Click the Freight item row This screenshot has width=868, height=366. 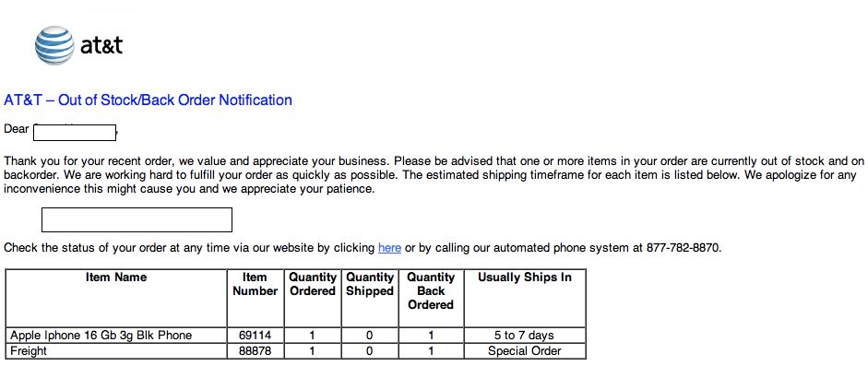point(295,351)
